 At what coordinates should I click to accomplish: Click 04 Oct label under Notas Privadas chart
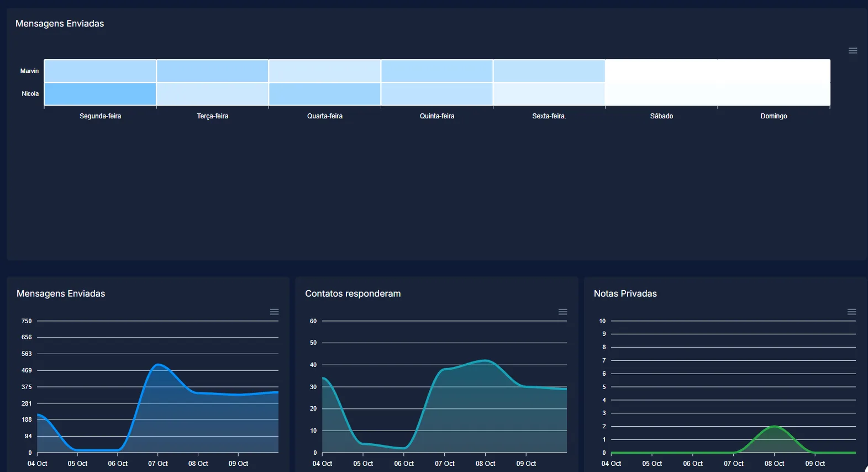click(x=611, y=464)
